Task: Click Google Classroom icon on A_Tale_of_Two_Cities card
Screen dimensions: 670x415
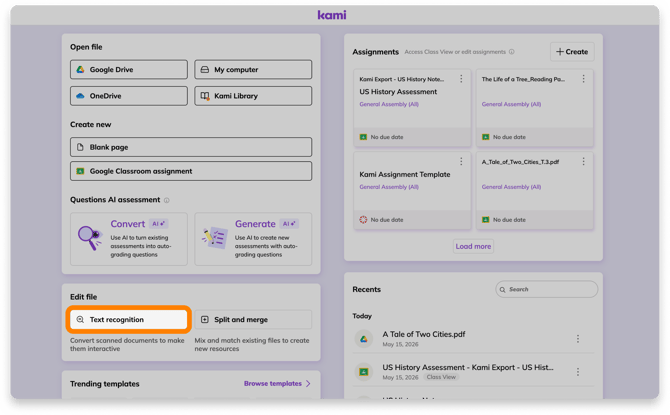Action: [485, 220]
